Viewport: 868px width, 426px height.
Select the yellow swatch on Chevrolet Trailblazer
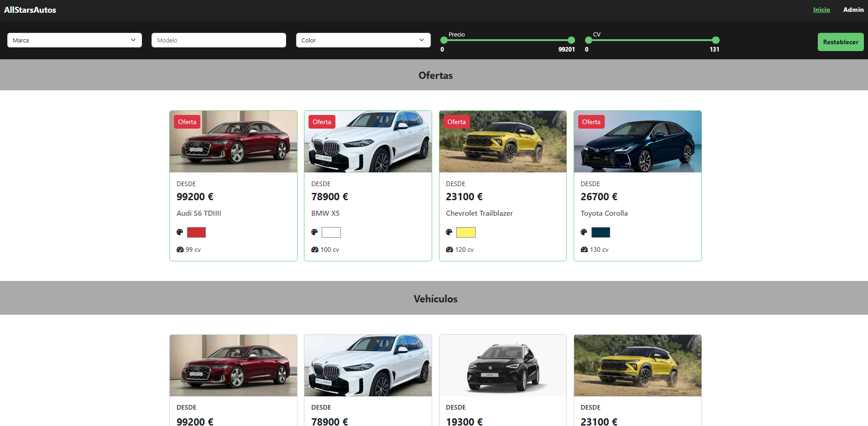[465, 232]
